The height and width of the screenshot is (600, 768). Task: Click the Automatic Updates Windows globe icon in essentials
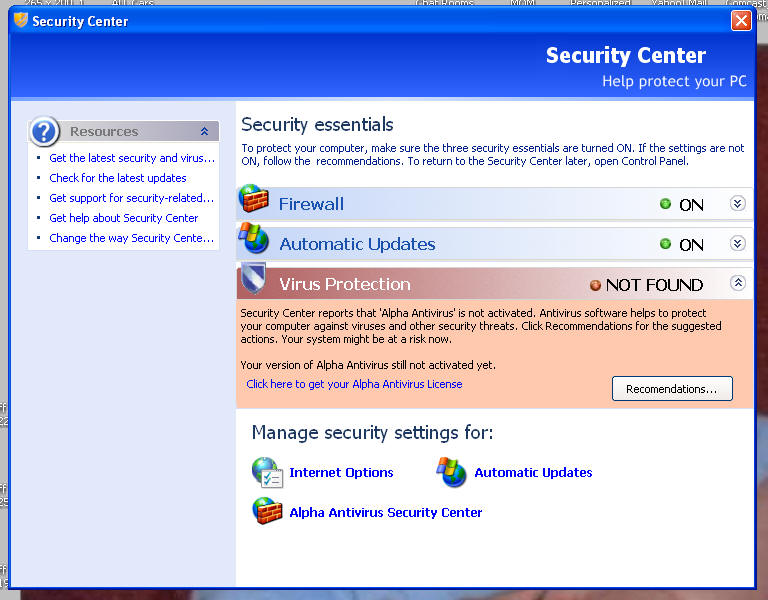(x=254, y=238)
